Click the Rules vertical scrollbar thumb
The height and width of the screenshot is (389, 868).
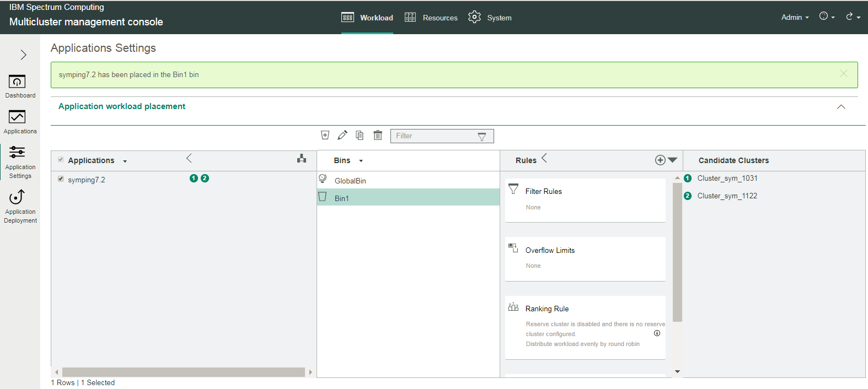[x=677, y=252]
